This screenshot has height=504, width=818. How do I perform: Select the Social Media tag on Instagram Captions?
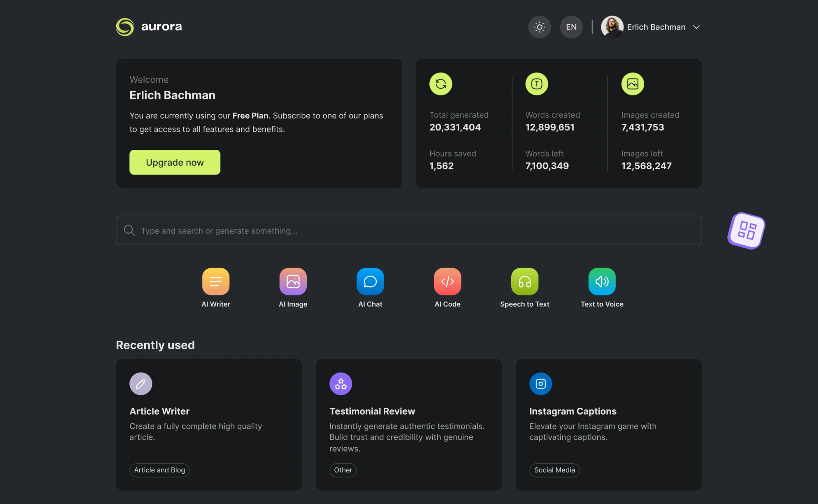click(x=554, y=470)
